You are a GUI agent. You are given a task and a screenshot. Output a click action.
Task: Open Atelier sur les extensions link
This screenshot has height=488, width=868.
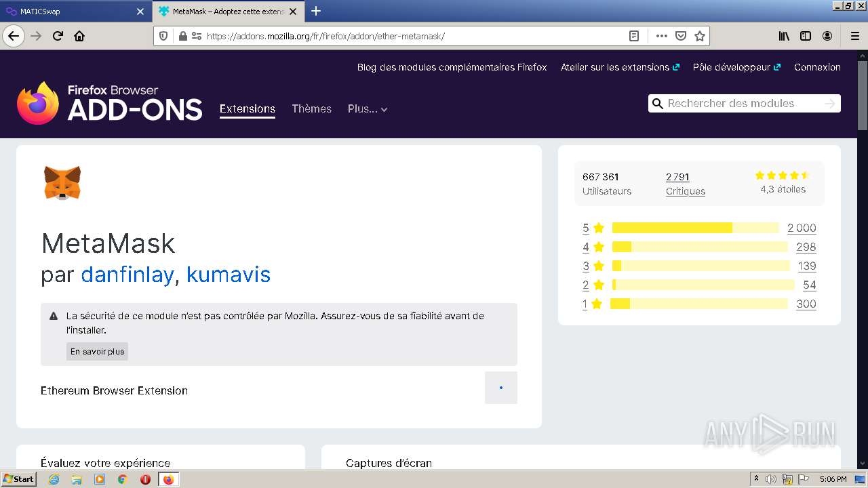620,67
